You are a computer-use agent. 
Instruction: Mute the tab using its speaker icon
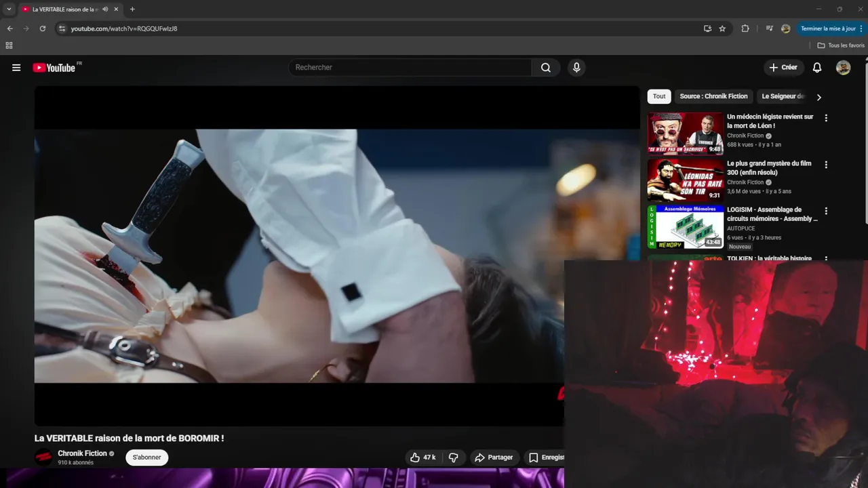pyautogui.click(x=105, y=9)
